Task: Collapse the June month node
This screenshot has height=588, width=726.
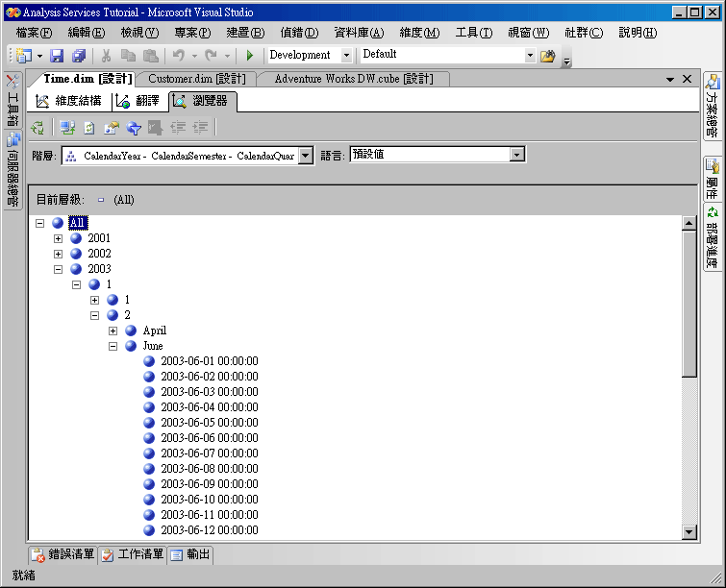Action: tap(113, 346)
